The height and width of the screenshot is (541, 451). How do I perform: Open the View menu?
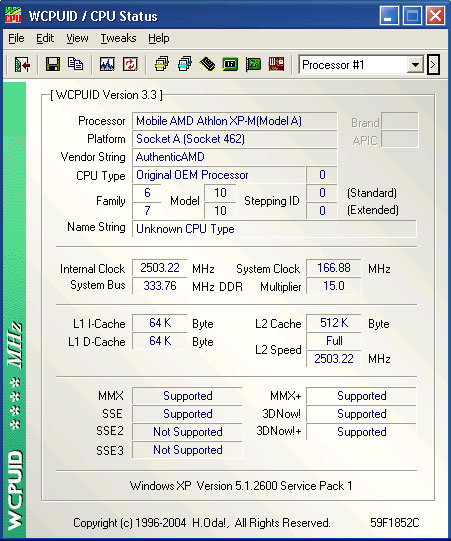(77, 38)
